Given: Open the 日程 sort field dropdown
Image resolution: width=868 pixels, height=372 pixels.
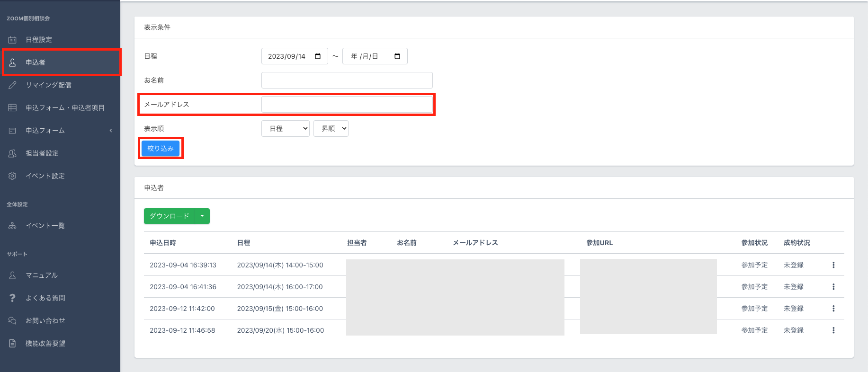Looking at the screenshot, I should 285,129.
